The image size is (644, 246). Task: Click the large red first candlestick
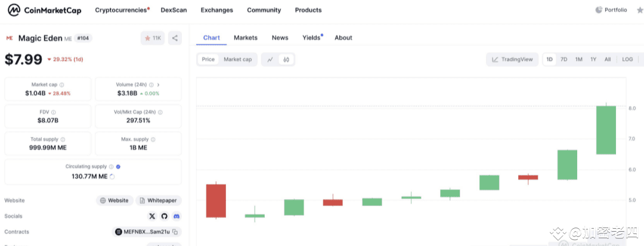216,201
